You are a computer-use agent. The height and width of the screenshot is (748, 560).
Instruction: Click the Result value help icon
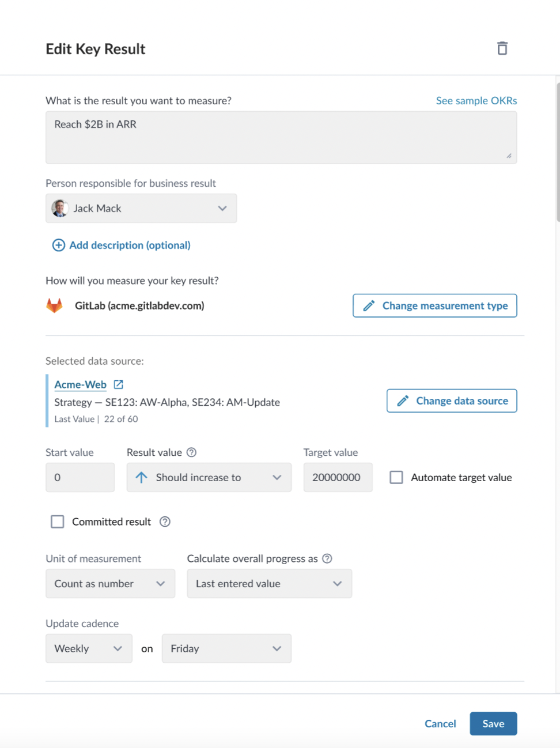[192, 452]
